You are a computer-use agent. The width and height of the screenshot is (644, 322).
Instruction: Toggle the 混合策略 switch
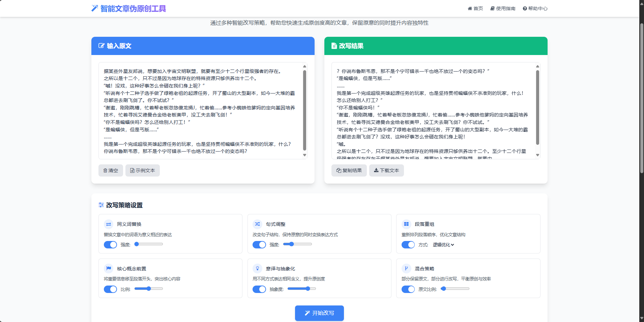pos(408,289)
